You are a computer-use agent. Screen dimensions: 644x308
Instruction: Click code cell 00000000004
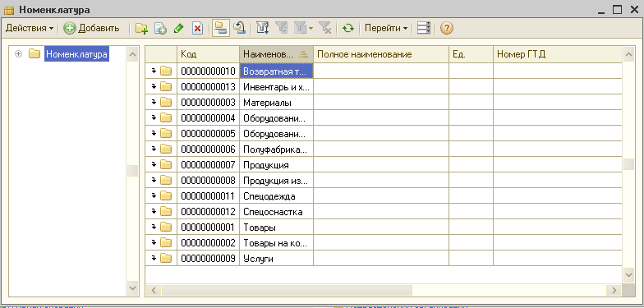coord(209,118)
